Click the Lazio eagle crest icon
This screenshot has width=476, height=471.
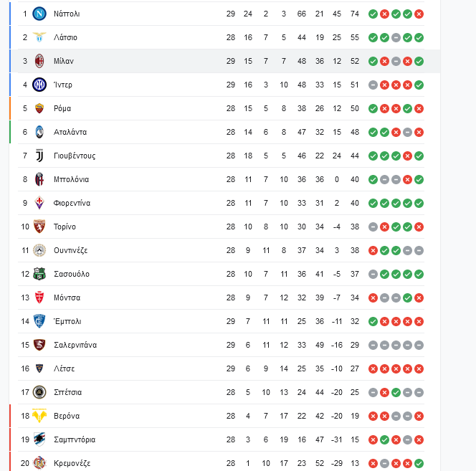(39, 37)
